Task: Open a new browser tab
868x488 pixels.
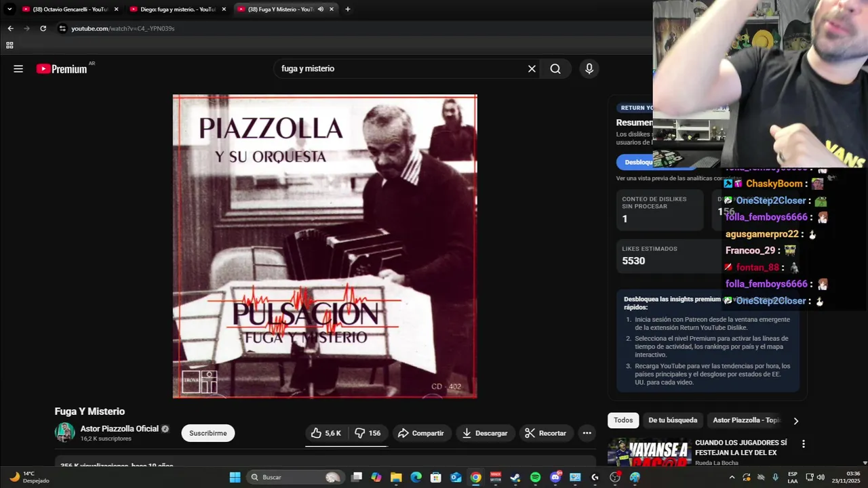Action: point(348,9)
